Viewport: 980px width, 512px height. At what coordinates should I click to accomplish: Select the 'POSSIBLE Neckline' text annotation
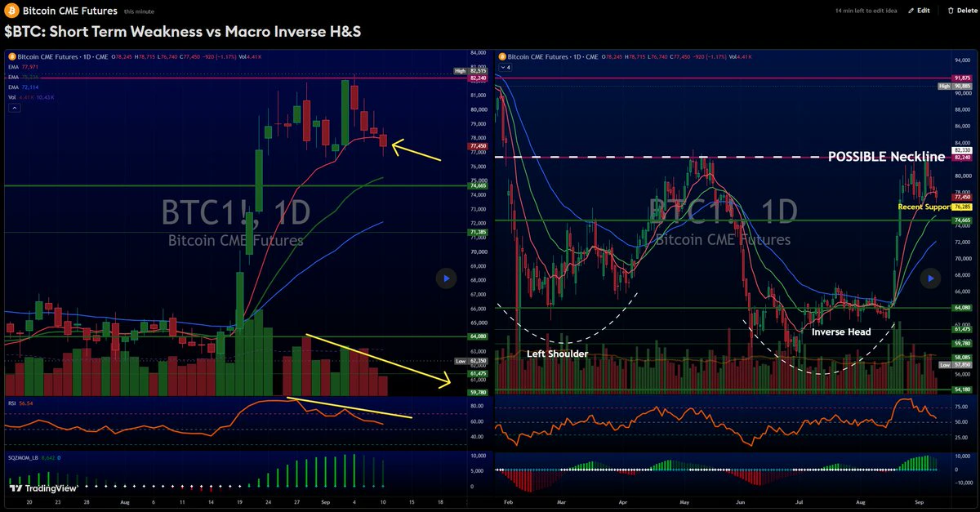pyautogui.click(x=885, y=157)
